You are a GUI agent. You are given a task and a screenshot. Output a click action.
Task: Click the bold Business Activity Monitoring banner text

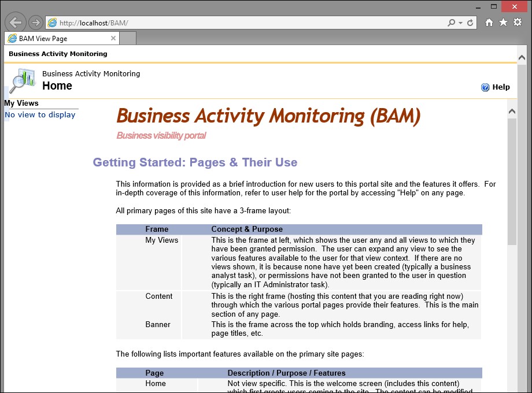point(58,54)
